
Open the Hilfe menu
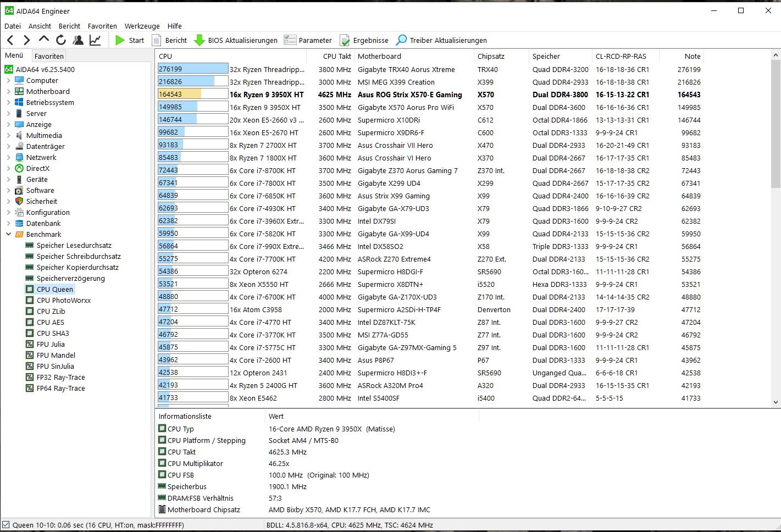pyautogui.click(x=174, y=26)
